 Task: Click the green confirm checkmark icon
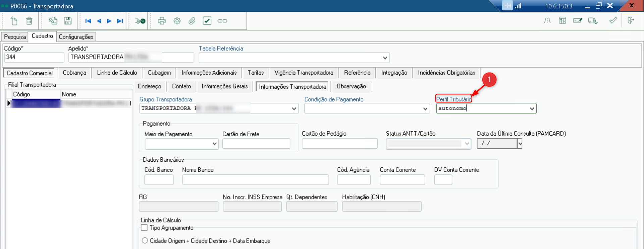point(613,20)
